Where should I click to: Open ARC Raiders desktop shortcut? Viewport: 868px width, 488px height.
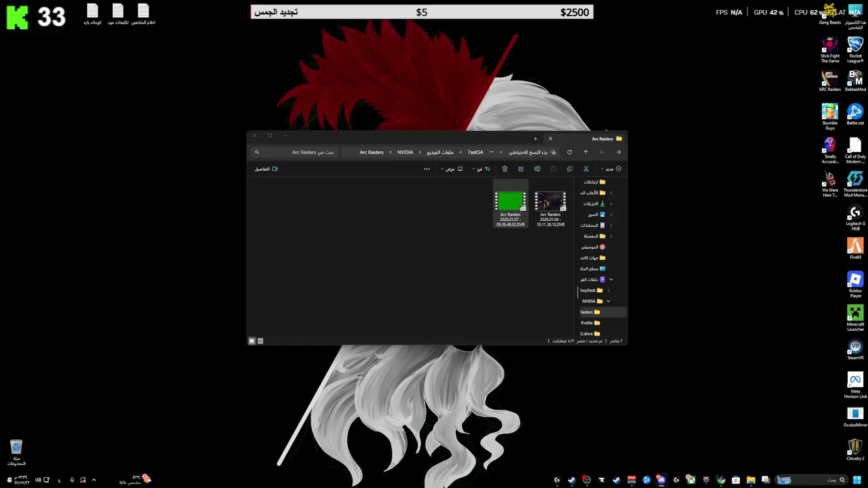pyautogui.click(x=830, y=81)
